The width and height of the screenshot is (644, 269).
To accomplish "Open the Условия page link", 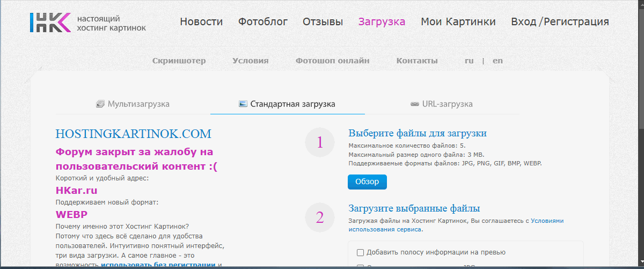I will click(251, 61).
